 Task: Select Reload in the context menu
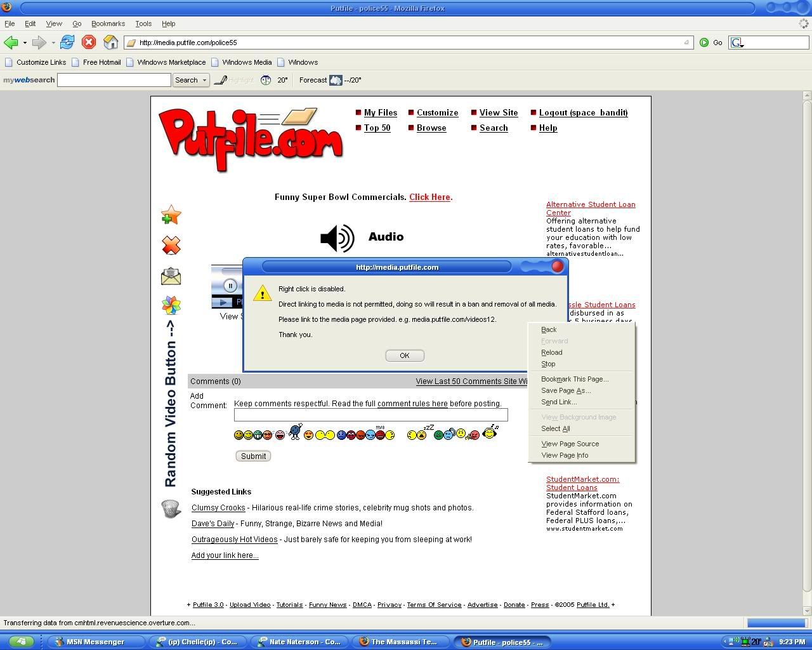[x=581, y=352]
